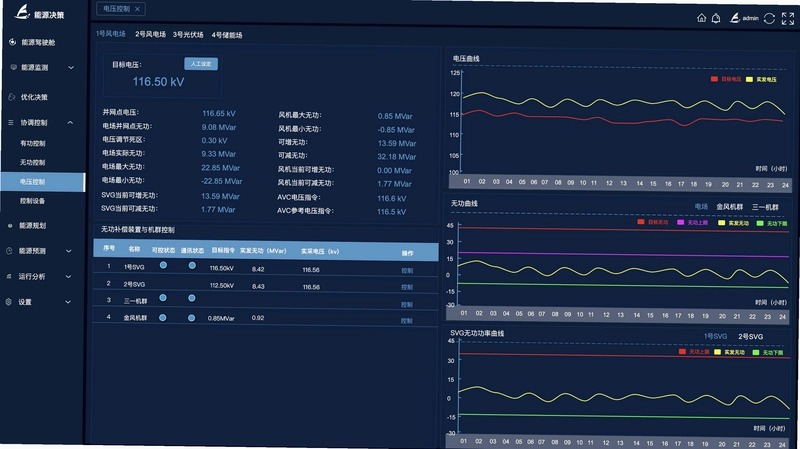The width and height of the screenshot is (800, 449).
Task: Toggle 可控状态 indicator for 金风机群
Action: 162,317
